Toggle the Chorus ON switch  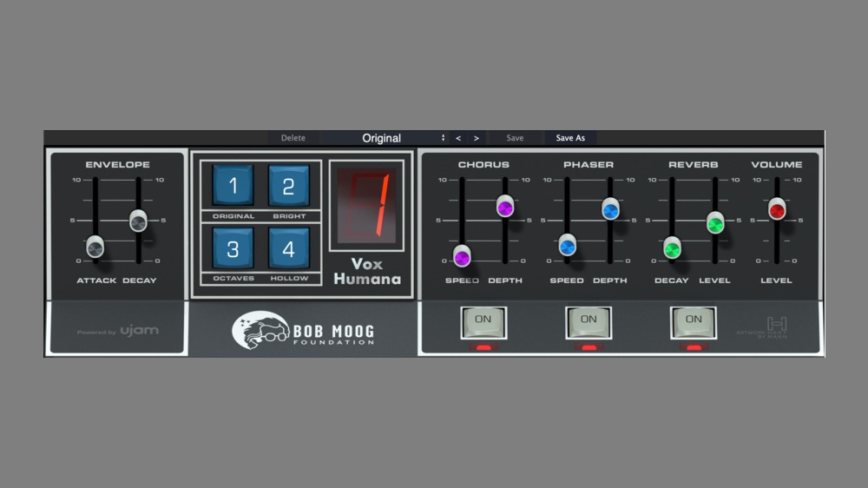point(483,320)
